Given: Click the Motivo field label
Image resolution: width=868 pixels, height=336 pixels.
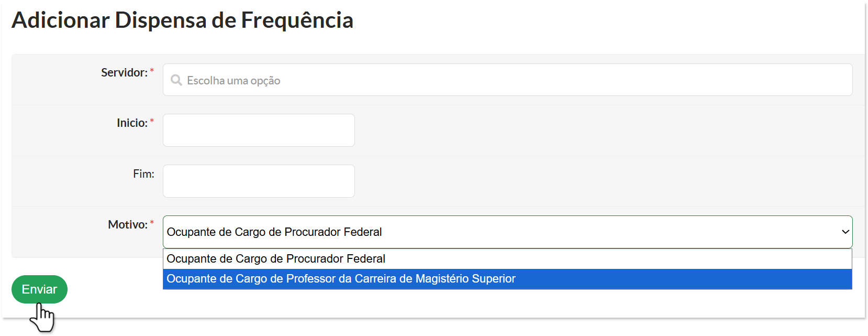Looking at the screenshot, I should 128,225.
